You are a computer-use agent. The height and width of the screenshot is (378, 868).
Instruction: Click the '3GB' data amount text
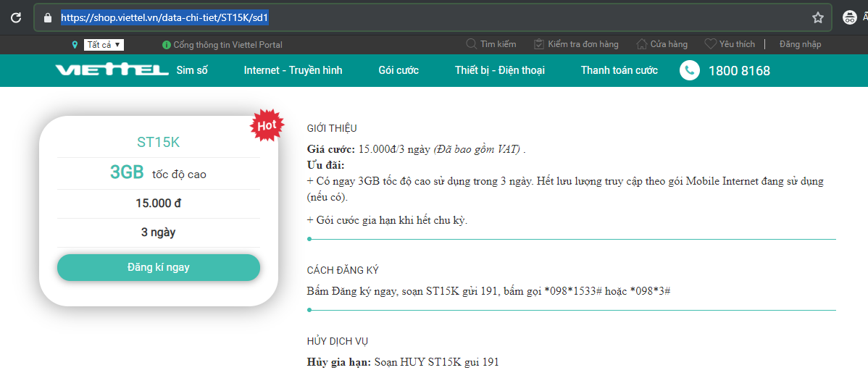(x=127, y=172)
